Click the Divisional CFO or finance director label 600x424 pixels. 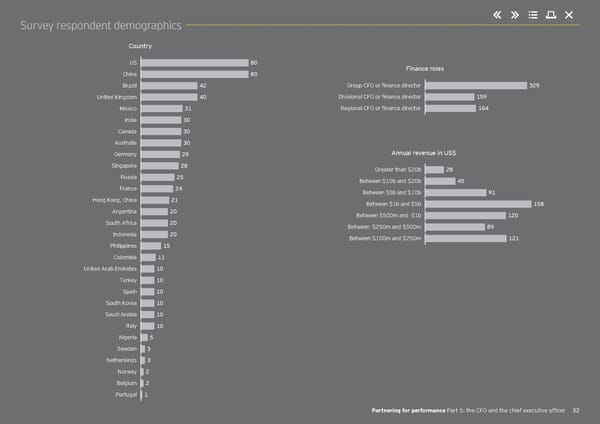point(380,97)
